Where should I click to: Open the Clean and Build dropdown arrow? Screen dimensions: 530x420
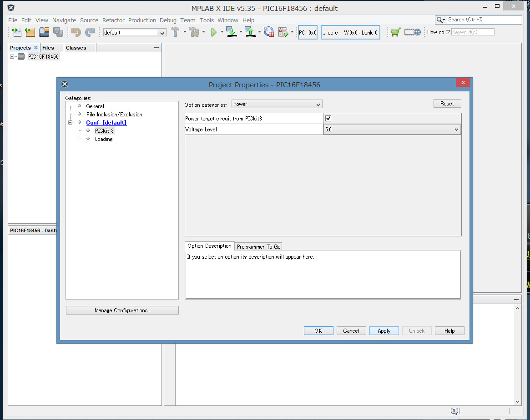coord(203,32)
